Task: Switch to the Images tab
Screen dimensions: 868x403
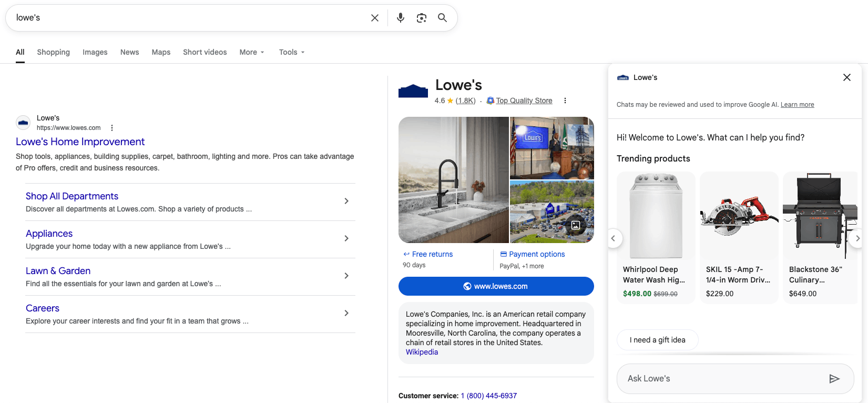Action: [x=95, y=52]
